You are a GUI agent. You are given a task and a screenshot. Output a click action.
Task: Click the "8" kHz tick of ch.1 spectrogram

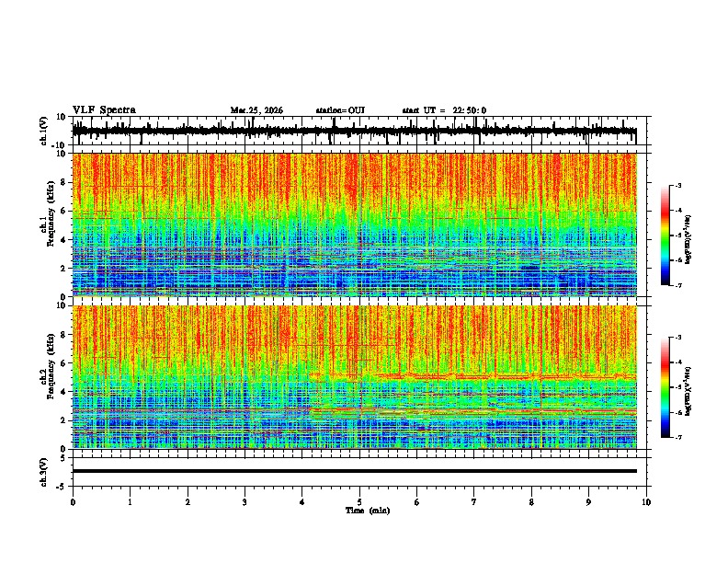tap(64, 182)
